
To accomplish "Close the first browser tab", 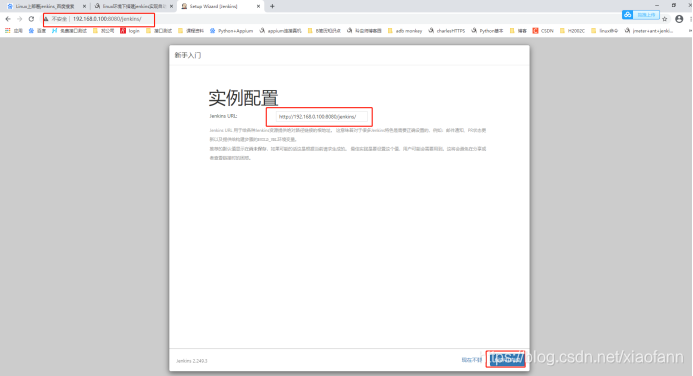I will coord(84,6).
